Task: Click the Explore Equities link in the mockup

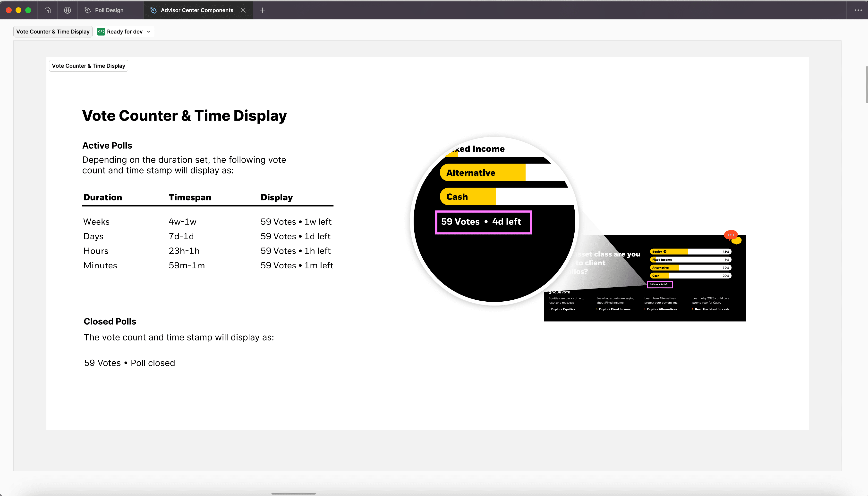Action: [x=563, y=309]
